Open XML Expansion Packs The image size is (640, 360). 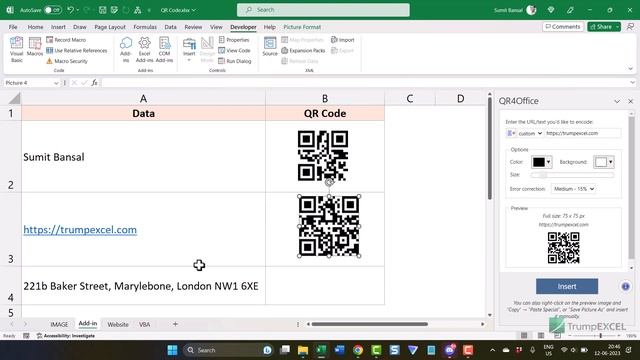pyautogui.click(x=303, y=50)
